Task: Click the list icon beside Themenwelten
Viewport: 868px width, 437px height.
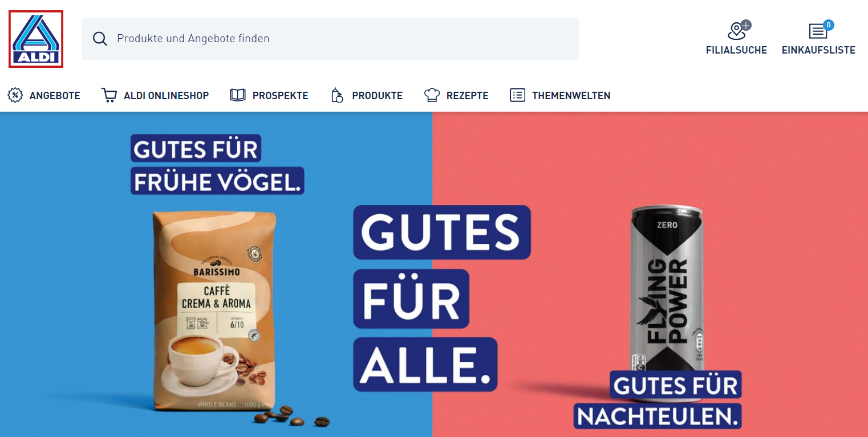Action: 517,95
